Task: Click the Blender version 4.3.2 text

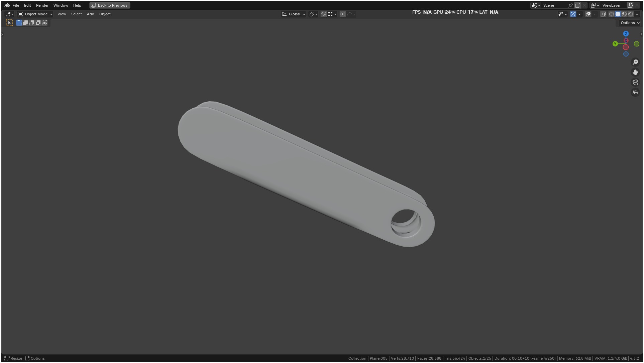Action: click(634, 358)
